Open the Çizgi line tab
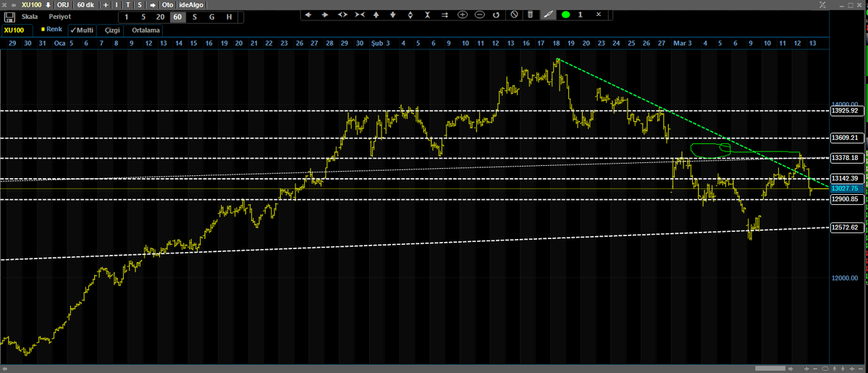868x373 pixels. click(x=112, y=30)
